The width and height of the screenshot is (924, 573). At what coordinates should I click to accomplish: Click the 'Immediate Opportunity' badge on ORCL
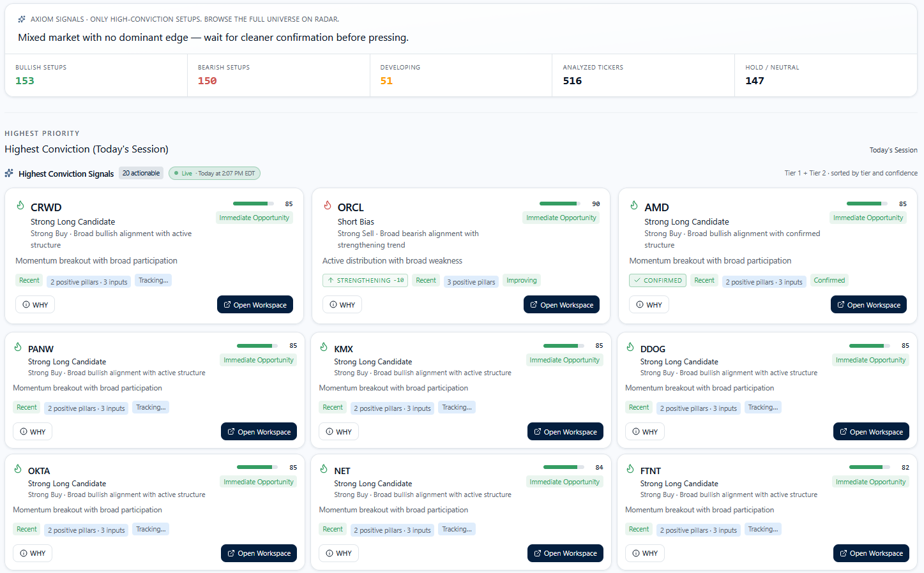[x=561, y=218]
